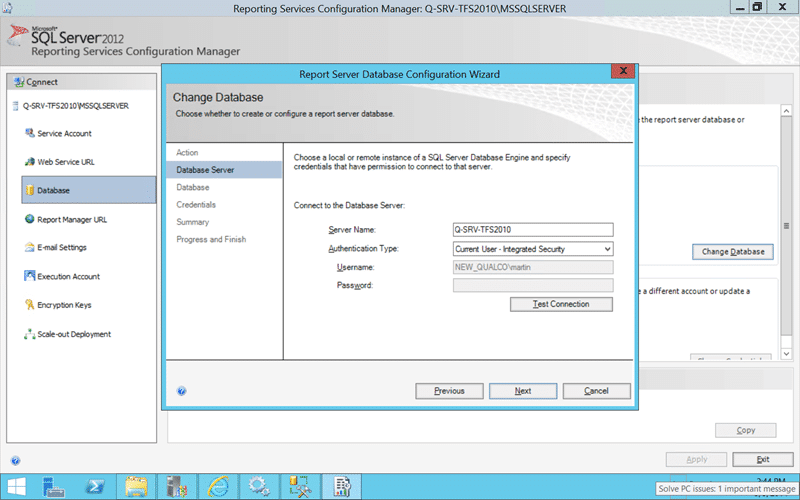This screenshot has width=800, height=500.
Task: Open the E-mail Settings page
Action: coord(62,247)
